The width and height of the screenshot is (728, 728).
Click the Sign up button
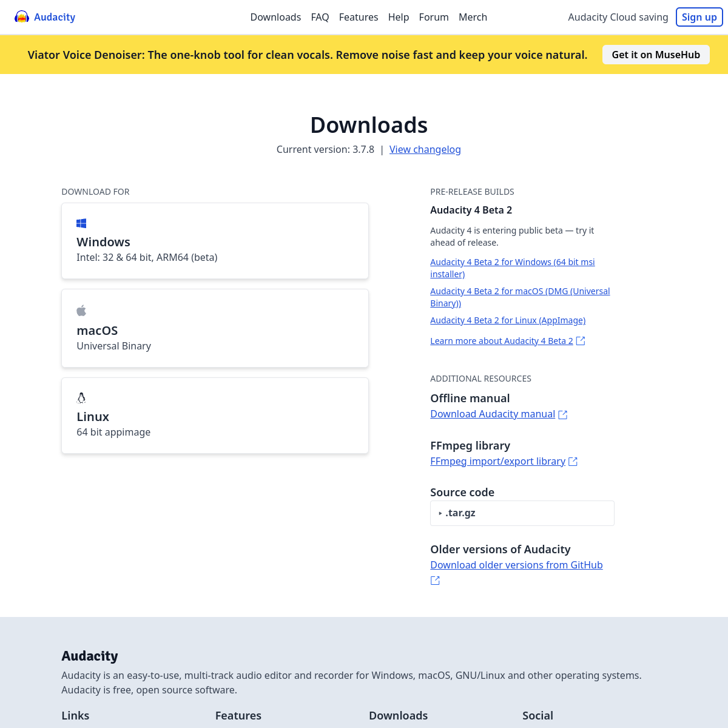click(x=699, y=17)
